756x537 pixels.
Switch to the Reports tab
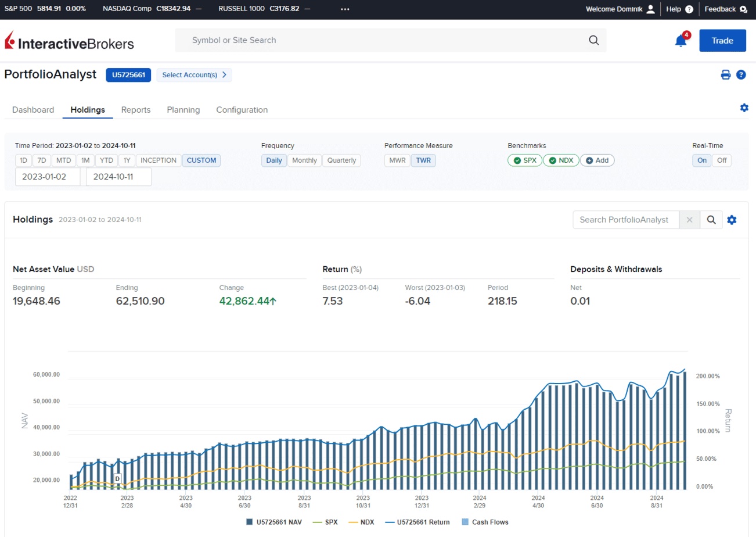(136, 110)
